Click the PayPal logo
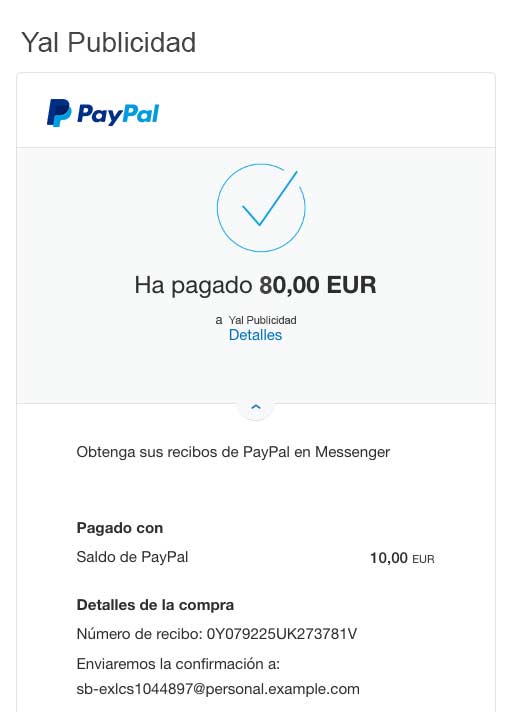The width and height of the screenshot is (523, 712). pyautogui.click(x=103, y=113)
